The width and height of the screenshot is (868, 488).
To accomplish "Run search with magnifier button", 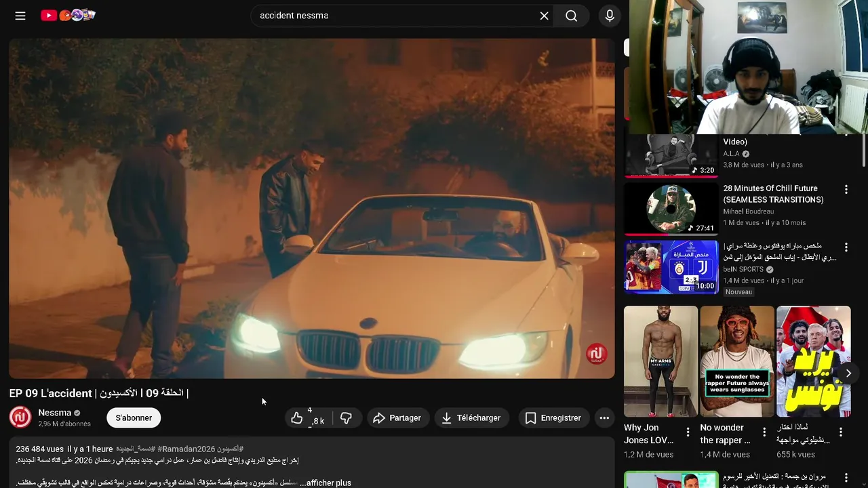I will [572, 16].
